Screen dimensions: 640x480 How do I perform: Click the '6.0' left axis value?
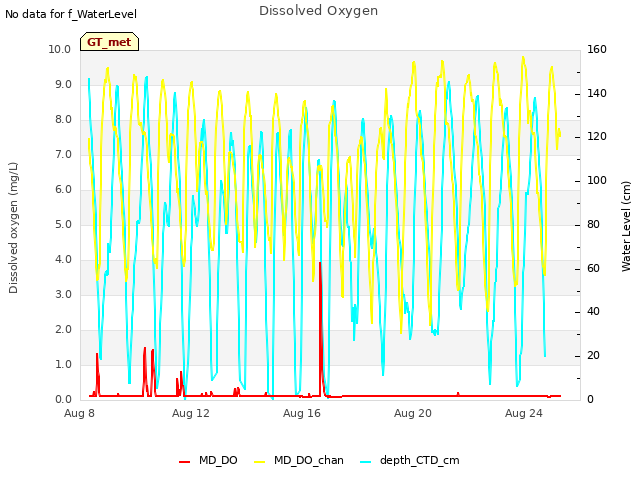point(63,190)
